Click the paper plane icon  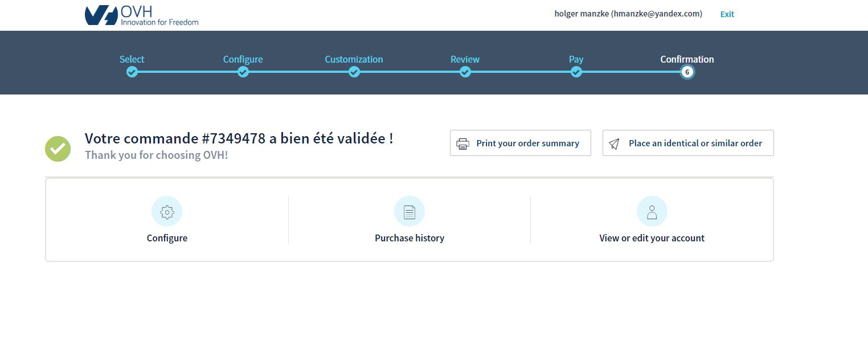point(614,144)
